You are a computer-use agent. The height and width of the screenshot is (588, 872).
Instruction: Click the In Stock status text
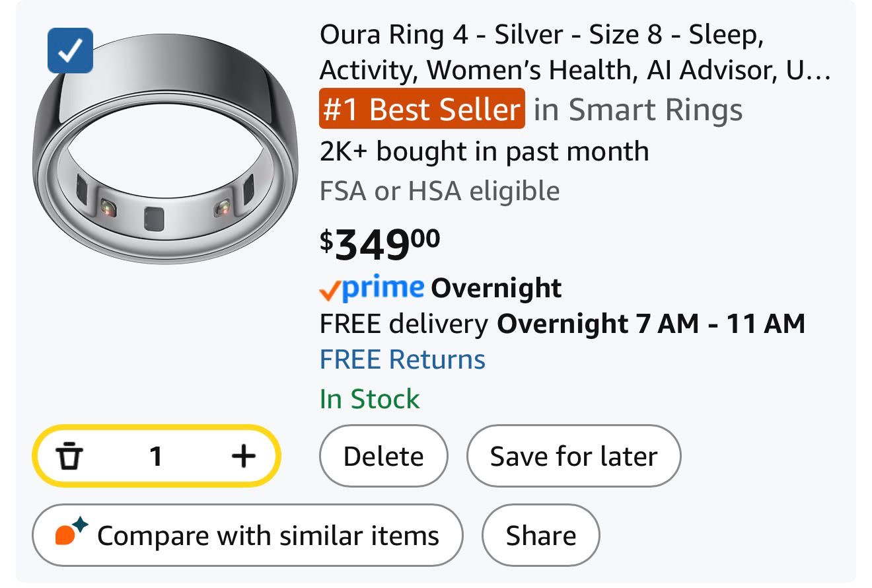pos(369,398)
